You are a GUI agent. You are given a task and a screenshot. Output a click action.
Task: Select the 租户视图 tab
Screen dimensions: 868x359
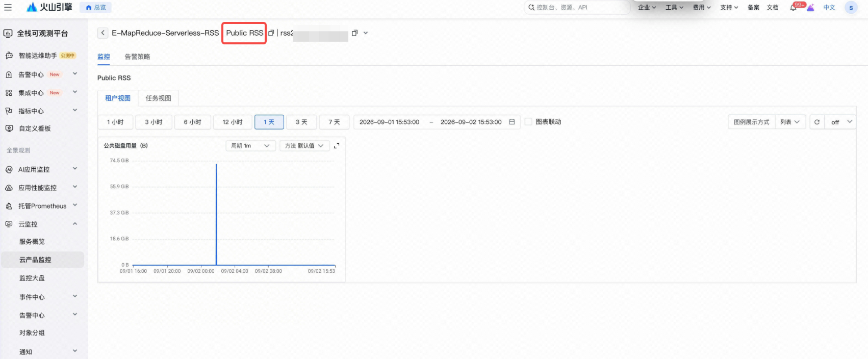click(118, 98)
